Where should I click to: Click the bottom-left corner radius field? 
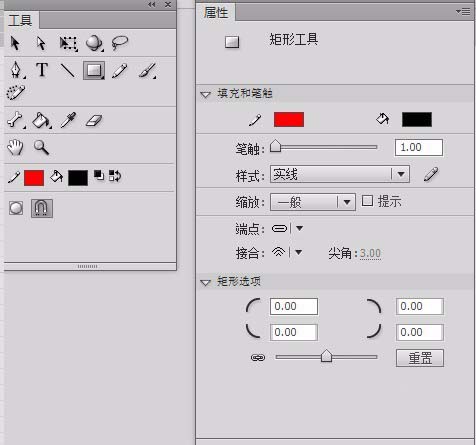294,332
